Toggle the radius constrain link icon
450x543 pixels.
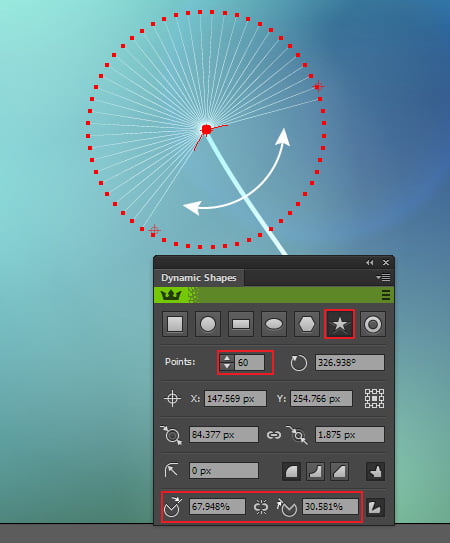[273, 435]
